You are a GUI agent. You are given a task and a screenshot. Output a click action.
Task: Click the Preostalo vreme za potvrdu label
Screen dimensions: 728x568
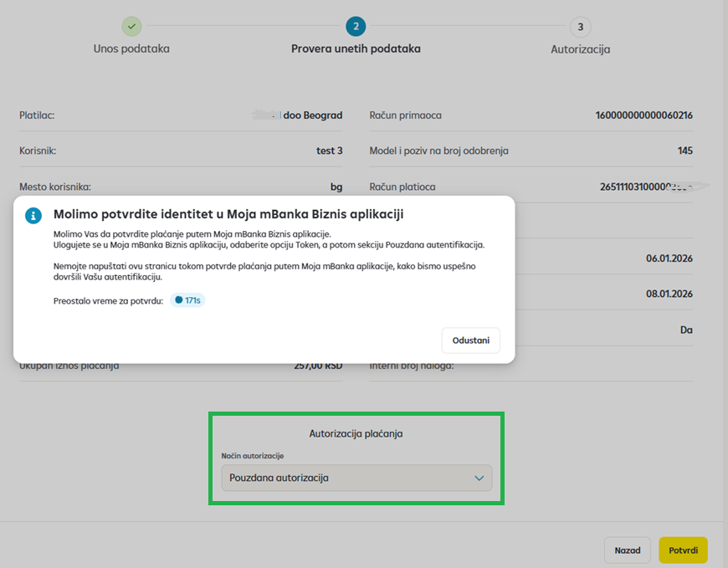[108, 301]
